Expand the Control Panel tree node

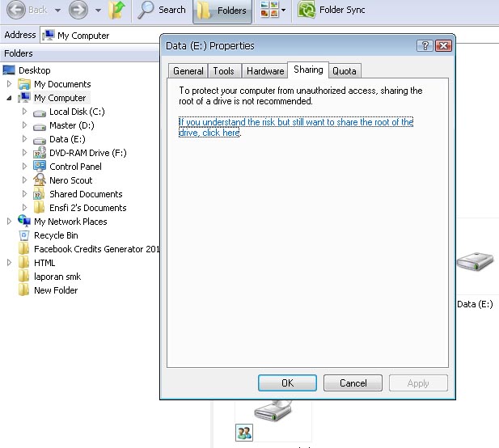(24, 166)
